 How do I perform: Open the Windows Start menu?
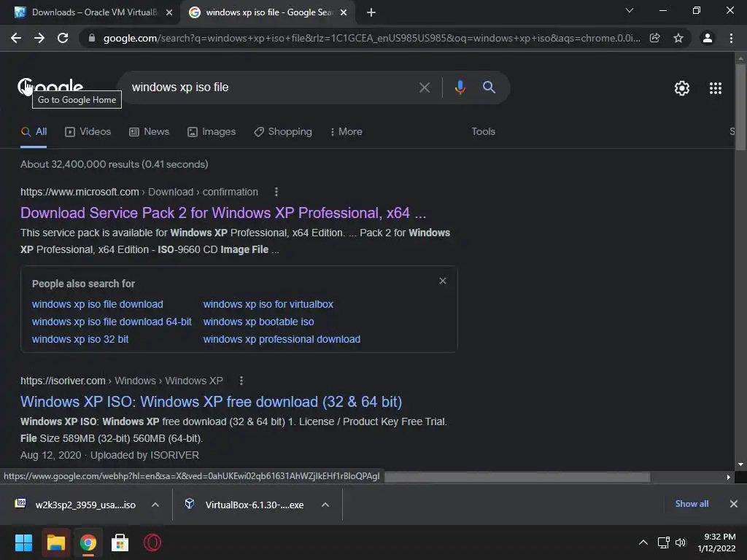pyautogui.click(x=23, y=542)
